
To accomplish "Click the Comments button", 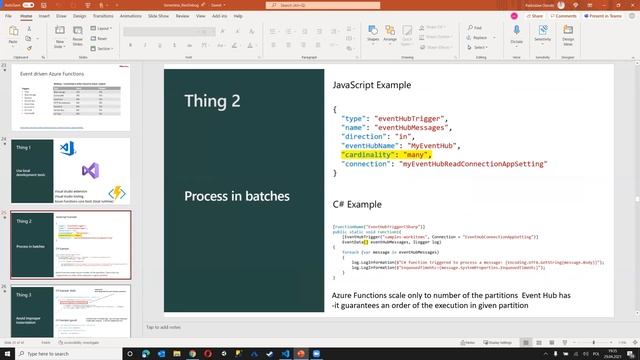I will [563, 16].
